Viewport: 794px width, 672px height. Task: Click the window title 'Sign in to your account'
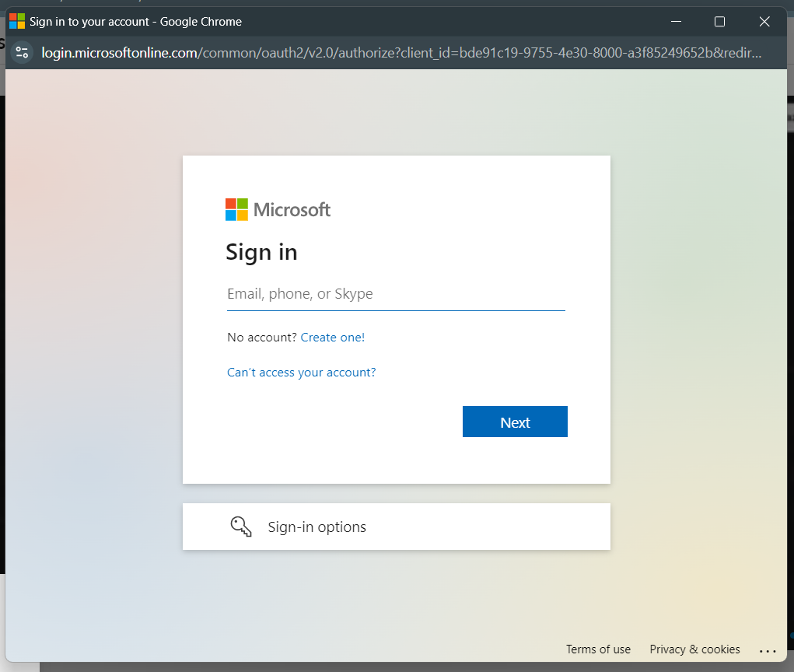pos(89,22)
